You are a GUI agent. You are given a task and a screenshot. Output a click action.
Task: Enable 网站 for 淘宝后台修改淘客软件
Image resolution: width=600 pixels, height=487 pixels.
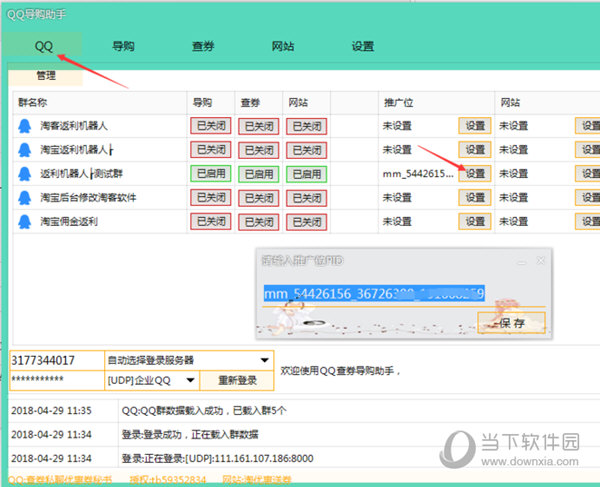point(307,198)
